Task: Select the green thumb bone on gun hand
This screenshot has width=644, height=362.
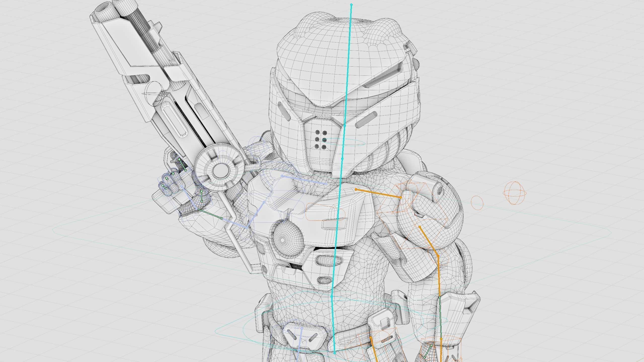Action: pyautogui.click(x=202, y=196)
